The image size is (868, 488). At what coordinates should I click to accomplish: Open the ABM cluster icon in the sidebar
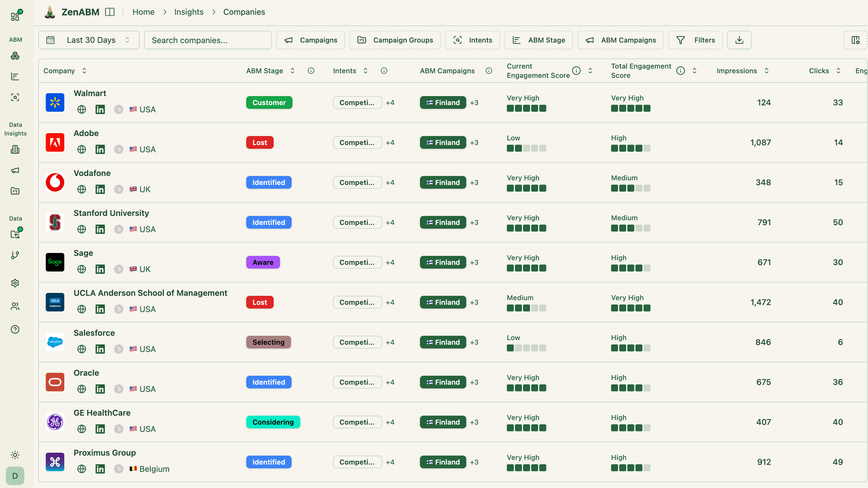click(15, 56)
